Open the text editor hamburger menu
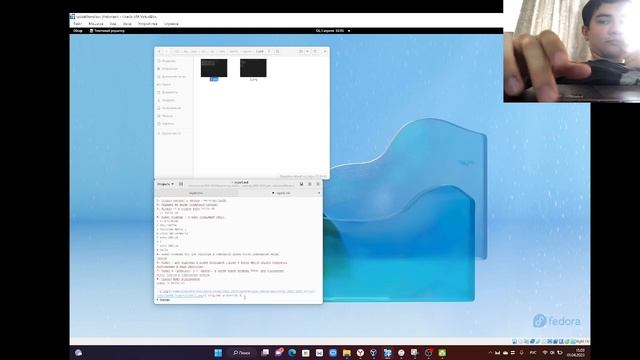Screen dimensions: 640x360 click(309, 184)
